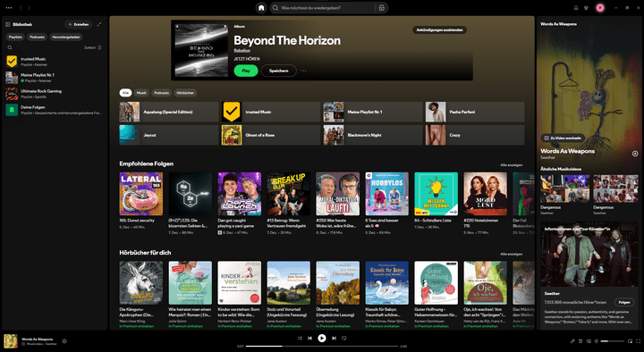Skip to previous track

tap(310, 338)
